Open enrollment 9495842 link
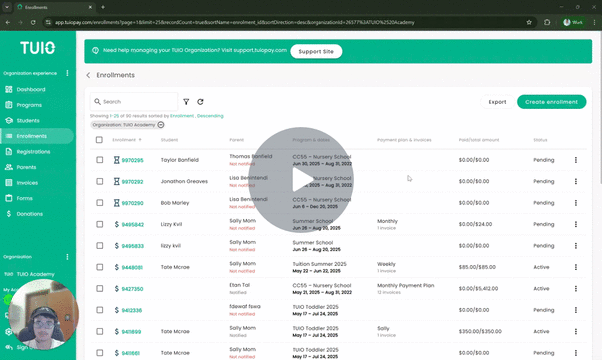The height and width of the screenshot is (360, 602). [x=132, y=225]
